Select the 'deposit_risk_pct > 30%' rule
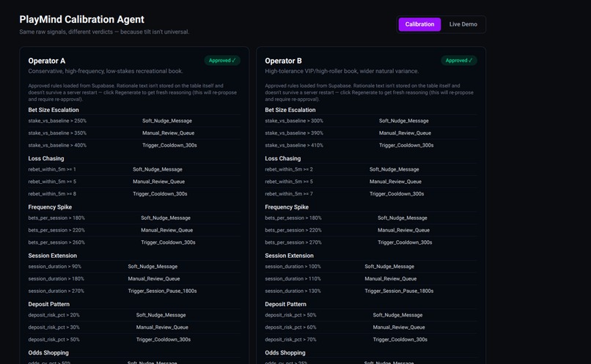 tap(54, 327)
